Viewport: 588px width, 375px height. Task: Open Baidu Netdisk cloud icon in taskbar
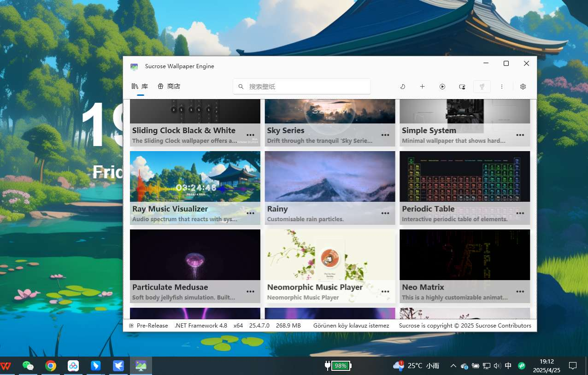73,366
